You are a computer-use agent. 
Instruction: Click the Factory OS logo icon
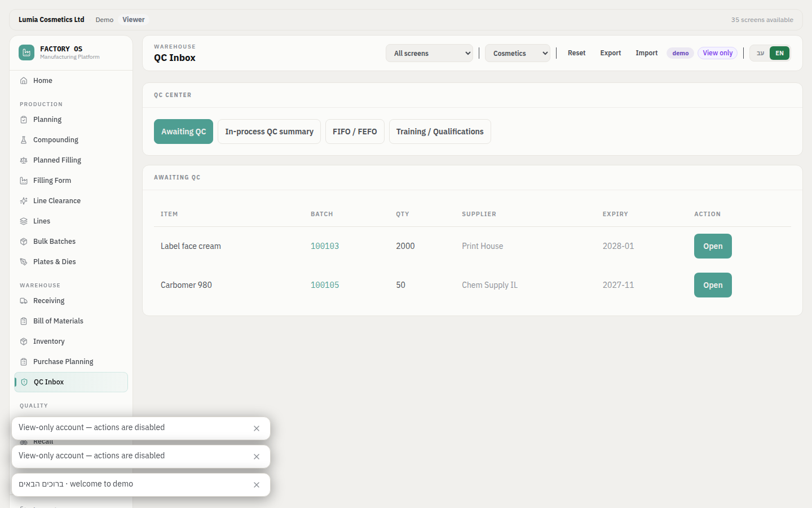coord(27,52)
